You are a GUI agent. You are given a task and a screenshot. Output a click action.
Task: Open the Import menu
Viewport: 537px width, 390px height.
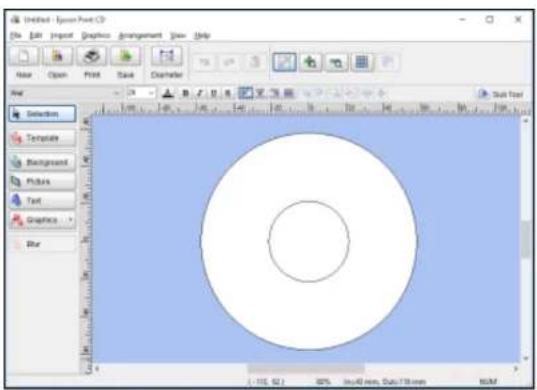[x=62, y=35]
